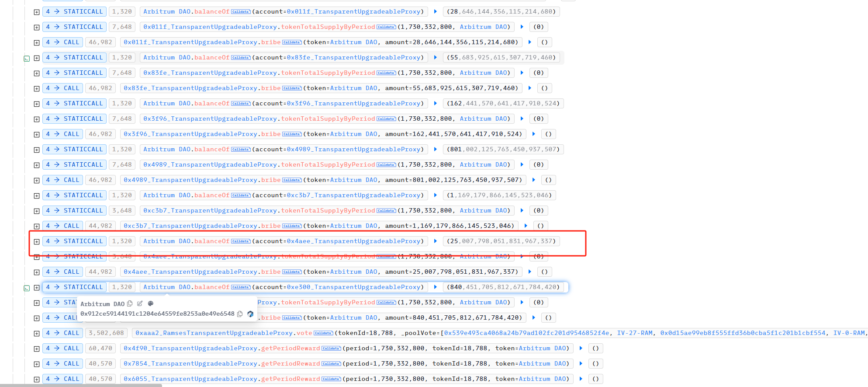Screen dimensions: 868x387
Task: Show Calldata for balanceOf 0xe300 call
Action: coord(241,287)
